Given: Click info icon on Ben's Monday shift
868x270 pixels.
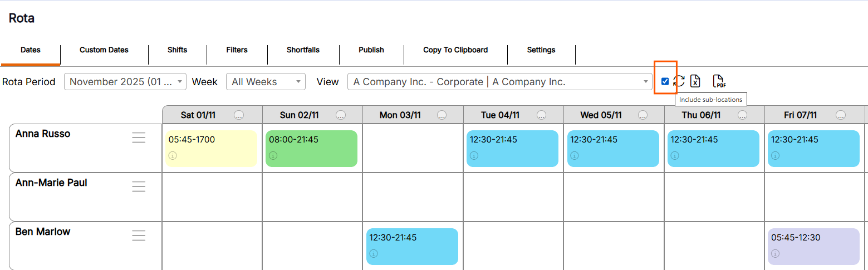Looking at the screenshot, I should point(373,254).
